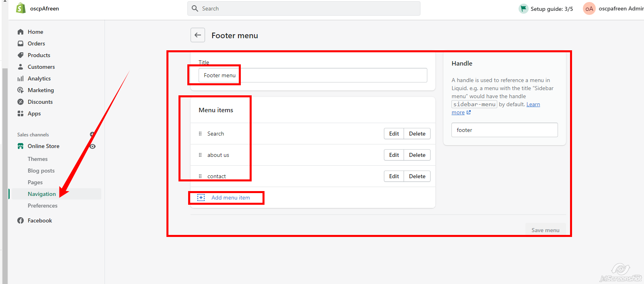Click the oscpafreen Admin account name
Viewport: 644px width, 284px height.
[621, 8]
